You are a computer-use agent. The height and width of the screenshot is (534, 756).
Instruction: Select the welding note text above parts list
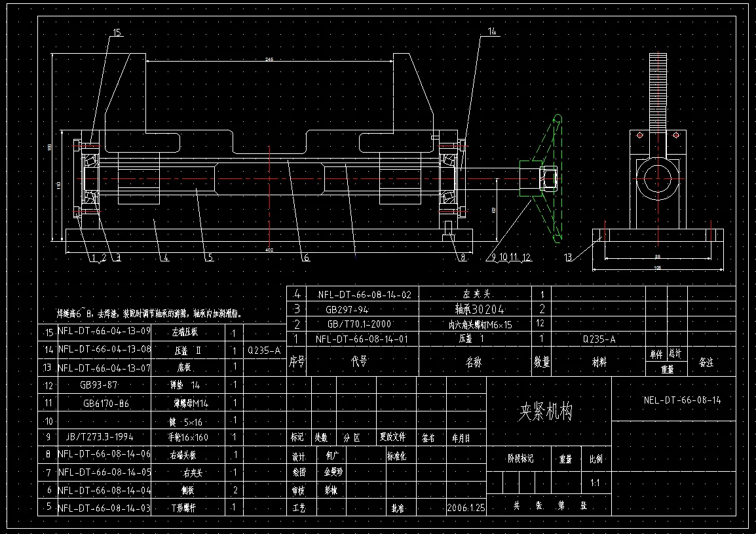point(149,314)
